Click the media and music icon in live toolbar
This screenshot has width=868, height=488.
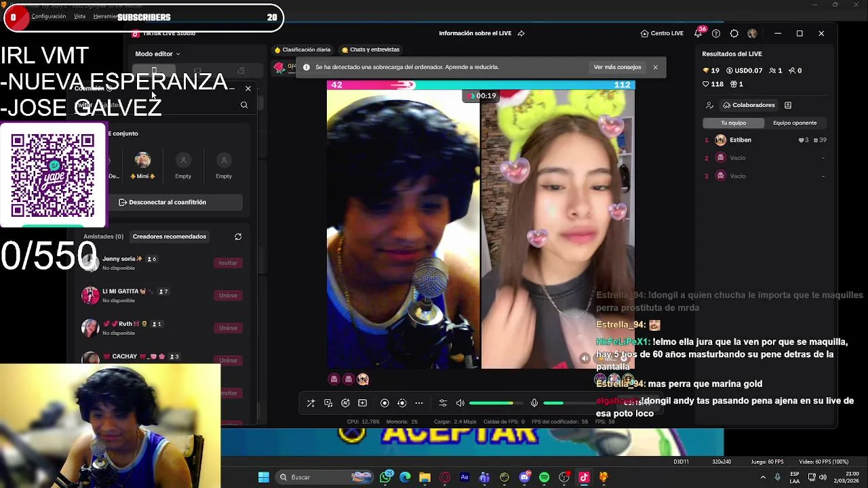point(328,403)
